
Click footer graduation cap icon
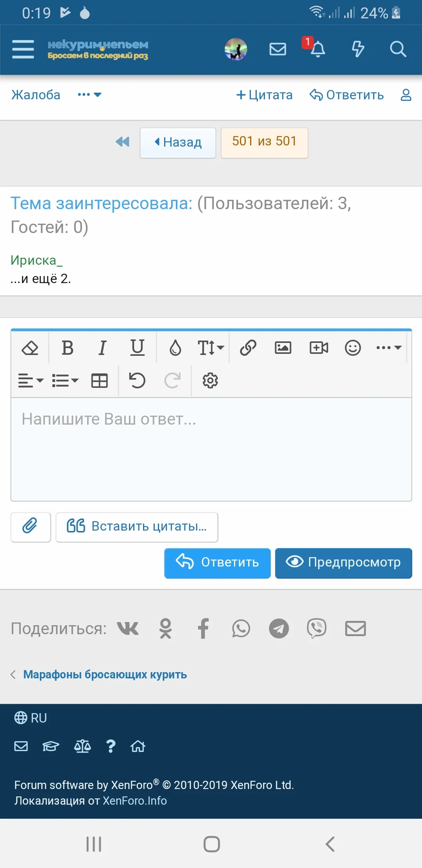51,746
